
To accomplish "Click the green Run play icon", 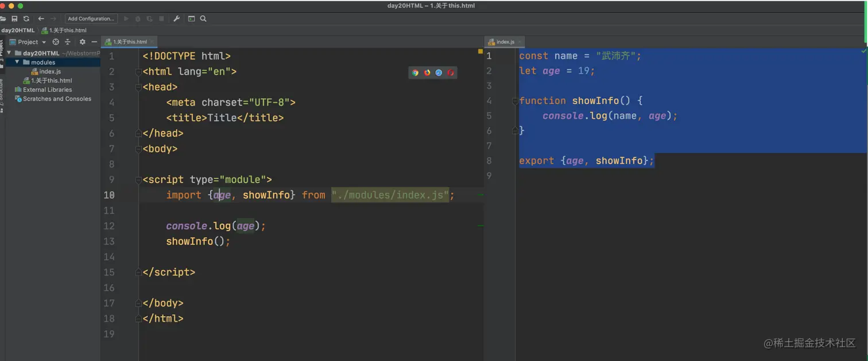I will click(x=126, y=18).
